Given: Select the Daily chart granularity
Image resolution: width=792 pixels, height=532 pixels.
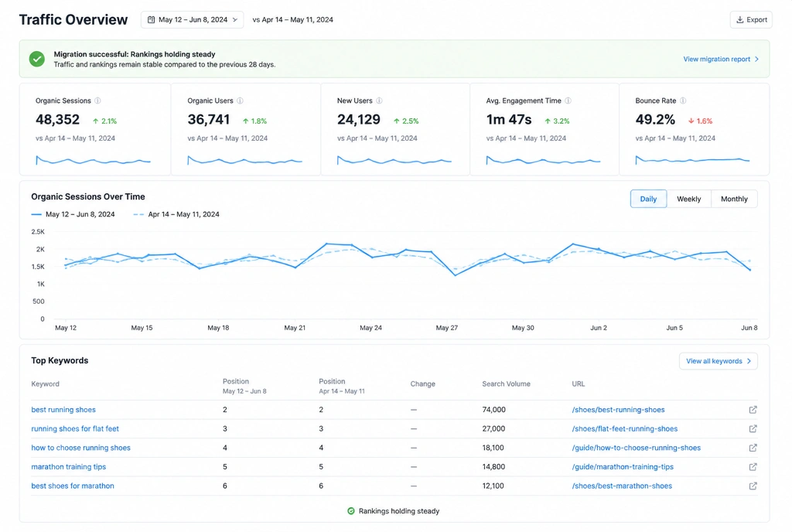Looking at the screenshot, I should point(649,199).
